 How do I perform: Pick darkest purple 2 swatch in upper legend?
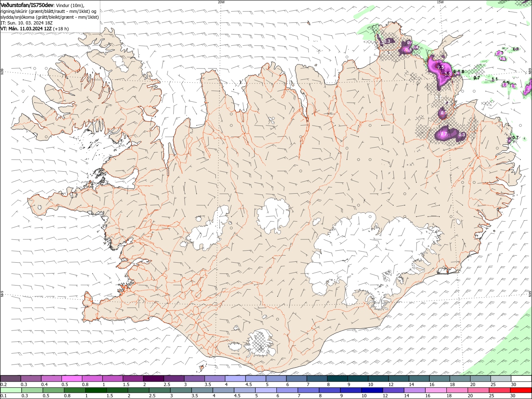(153, 379)
